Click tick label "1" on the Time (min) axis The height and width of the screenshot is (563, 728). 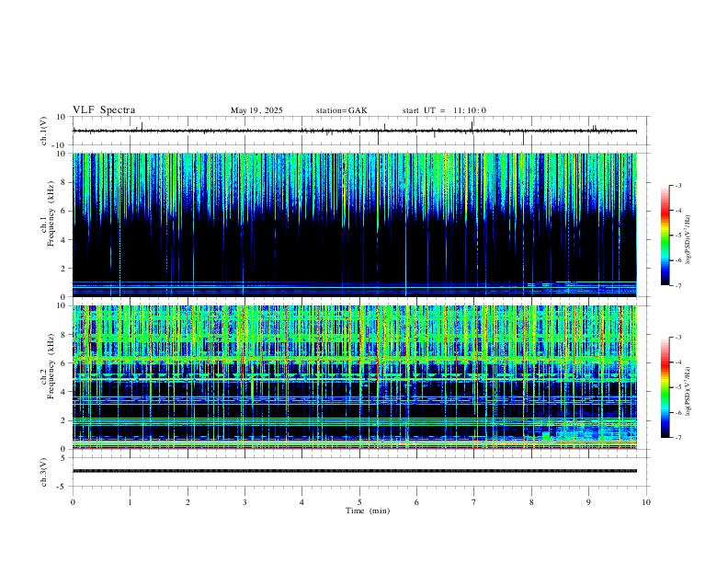click(x=130, y=502)
